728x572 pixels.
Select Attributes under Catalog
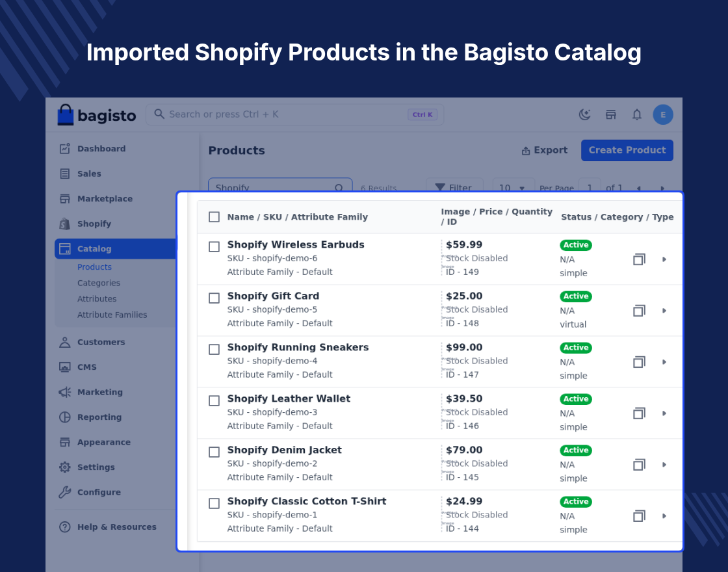[97, 298]
